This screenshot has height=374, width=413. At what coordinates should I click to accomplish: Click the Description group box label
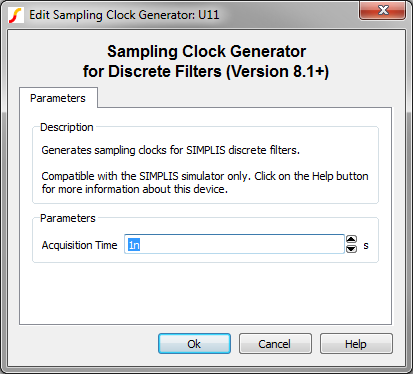pyautogui.click(x=67, y=127)
